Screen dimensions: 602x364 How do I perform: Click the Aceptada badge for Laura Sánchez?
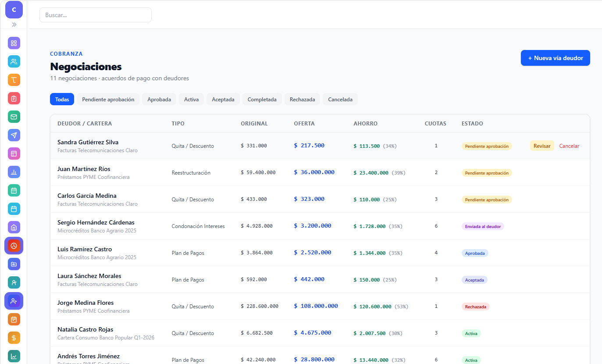pos(474,280)
